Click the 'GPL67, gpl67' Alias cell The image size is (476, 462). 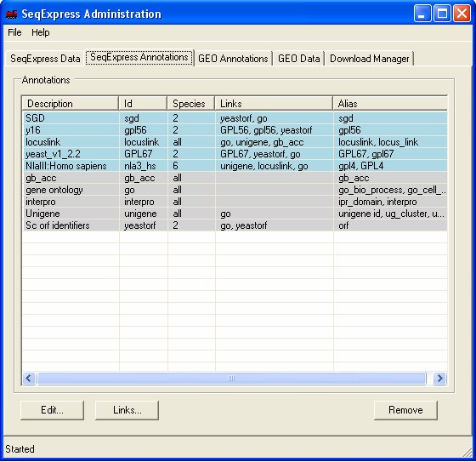click(x=390, y=154)
